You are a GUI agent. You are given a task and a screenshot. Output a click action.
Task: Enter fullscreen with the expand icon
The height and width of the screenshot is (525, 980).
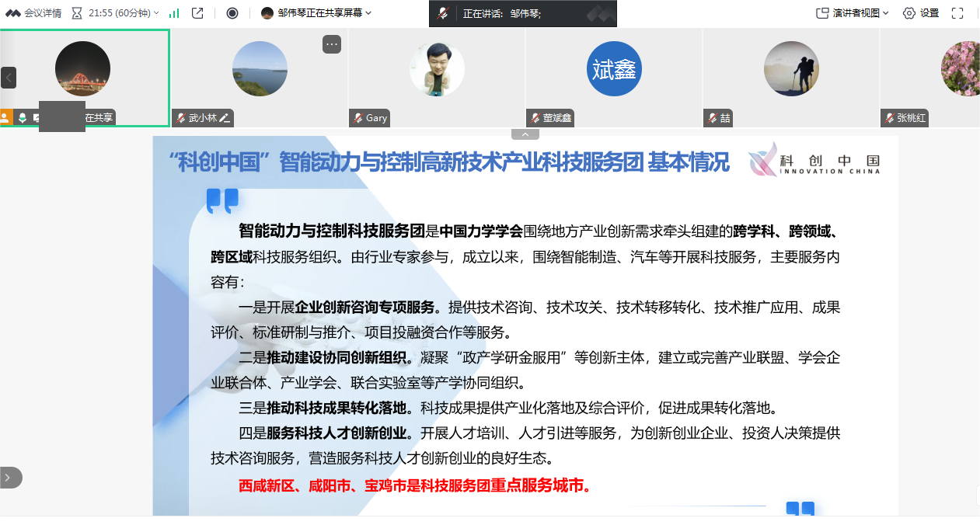[x=957, y=12]
